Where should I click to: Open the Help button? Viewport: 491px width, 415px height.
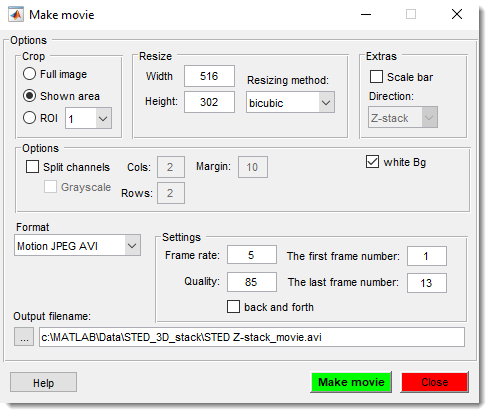click(43, 382)
